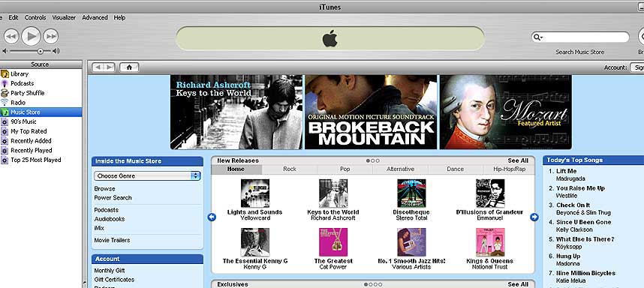Screen dimensions: 644x288
Task: Open the Richard Ashcroft banner
Action: coord(236,112)
